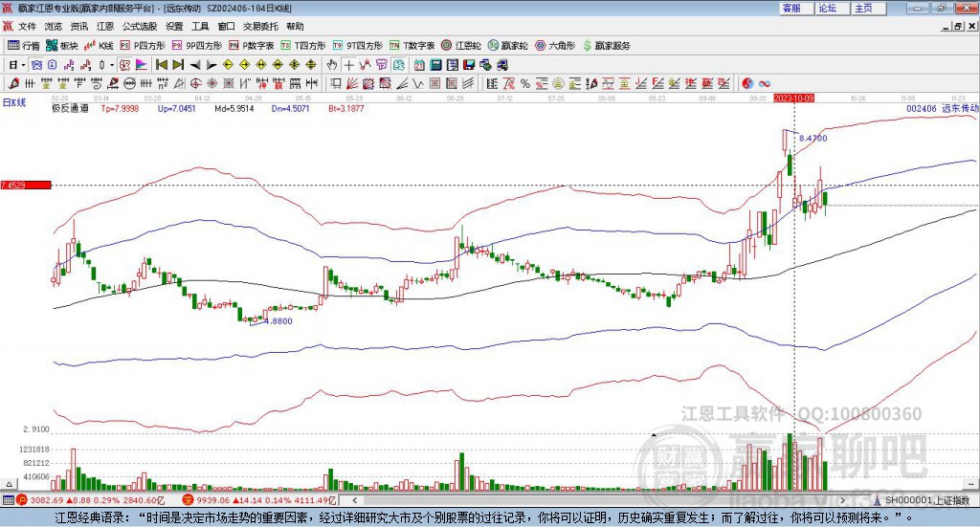Open the calendar icon labeled 21
The height and width of the screenshot is (527, 980).
click(x=419, y=65)
